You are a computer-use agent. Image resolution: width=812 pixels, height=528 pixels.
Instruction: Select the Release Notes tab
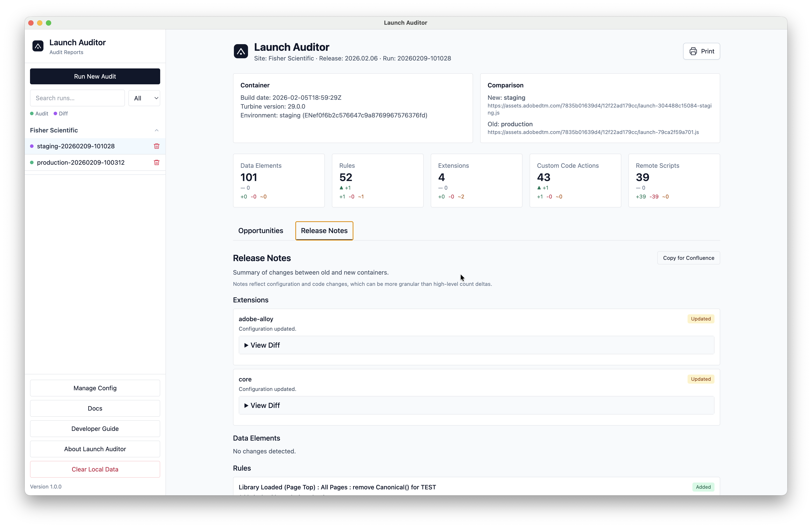point(324,231)
